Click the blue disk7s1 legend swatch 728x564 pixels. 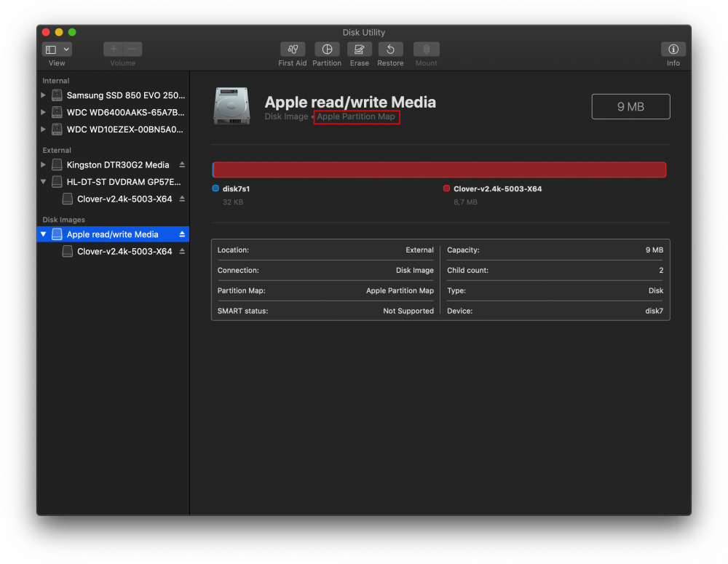(x=215, y=188)
